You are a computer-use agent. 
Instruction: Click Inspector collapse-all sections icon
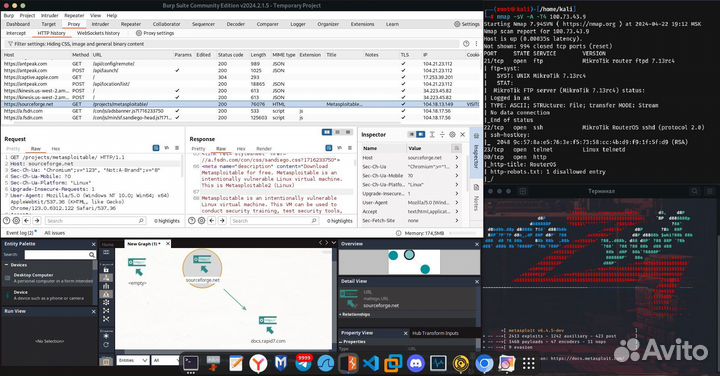[442, 135]
